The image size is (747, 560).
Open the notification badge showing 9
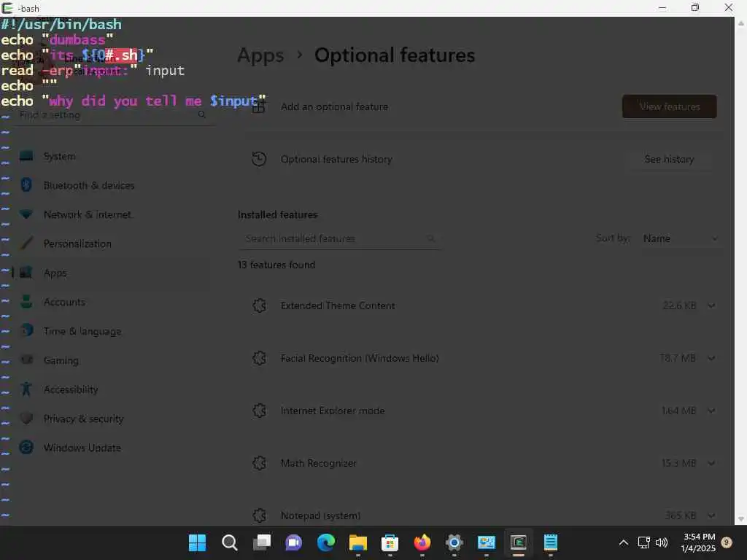click(727, 542)
